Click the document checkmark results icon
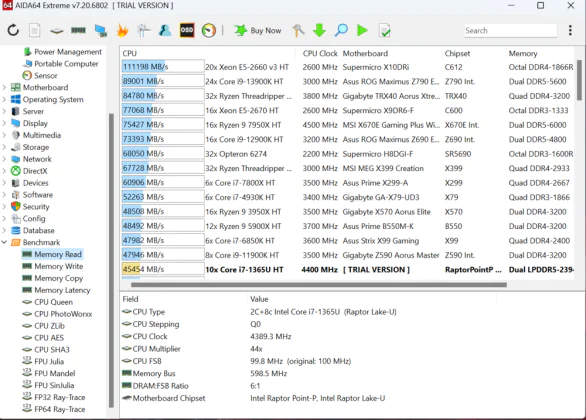The height and width of the screenshot is (420, 586). (x=385, y=30)
